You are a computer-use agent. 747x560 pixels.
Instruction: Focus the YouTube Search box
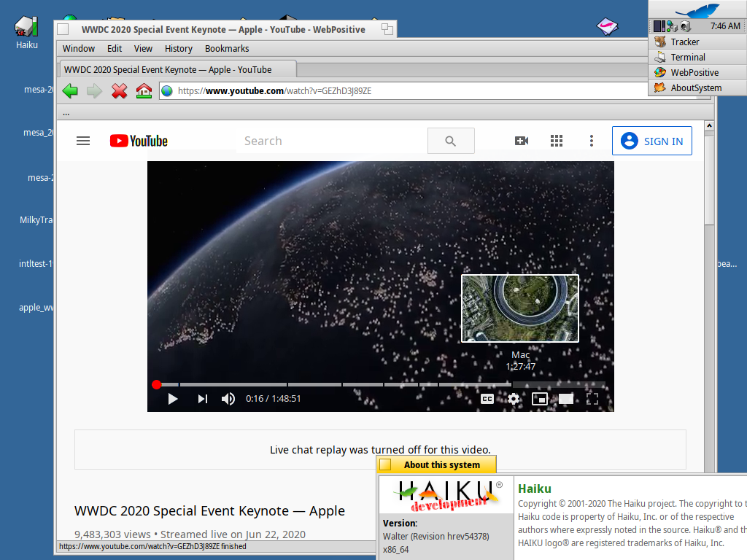point(332,141)
